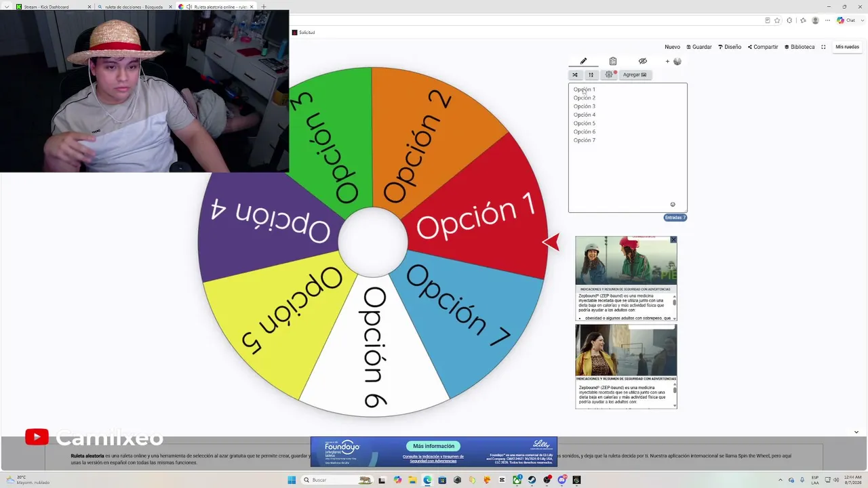This screenshot has height=488, width=868.
Task: Open the browser settings and more menu
Action: (x=827, y=20)
